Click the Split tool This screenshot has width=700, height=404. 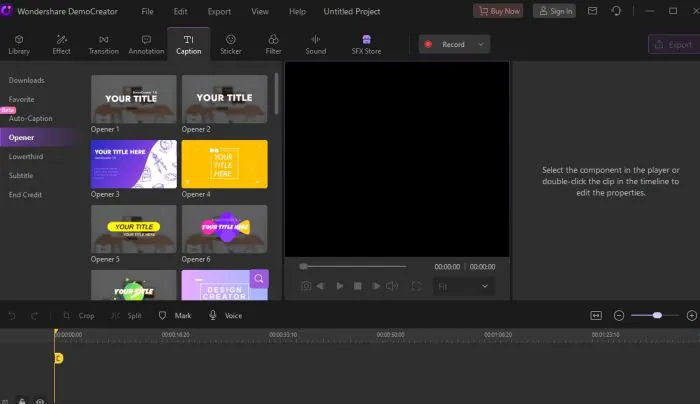click(126, 316)
